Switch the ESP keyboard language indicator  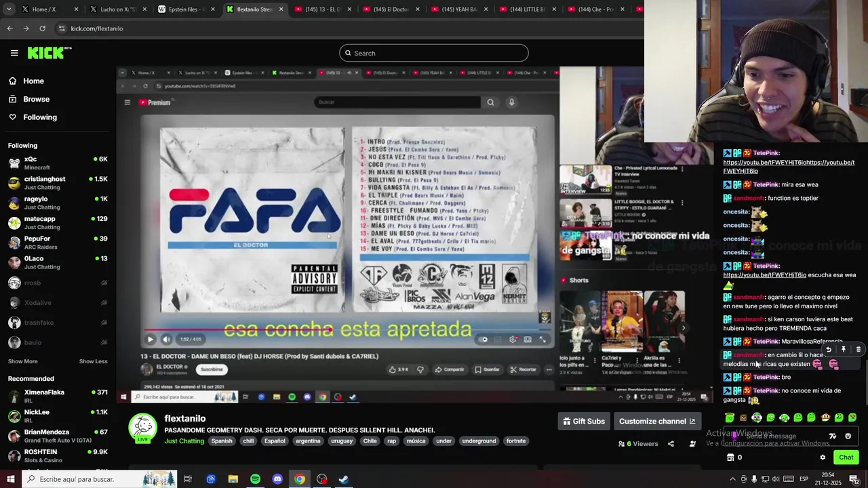pyautogui.click(x=804, y=479)
